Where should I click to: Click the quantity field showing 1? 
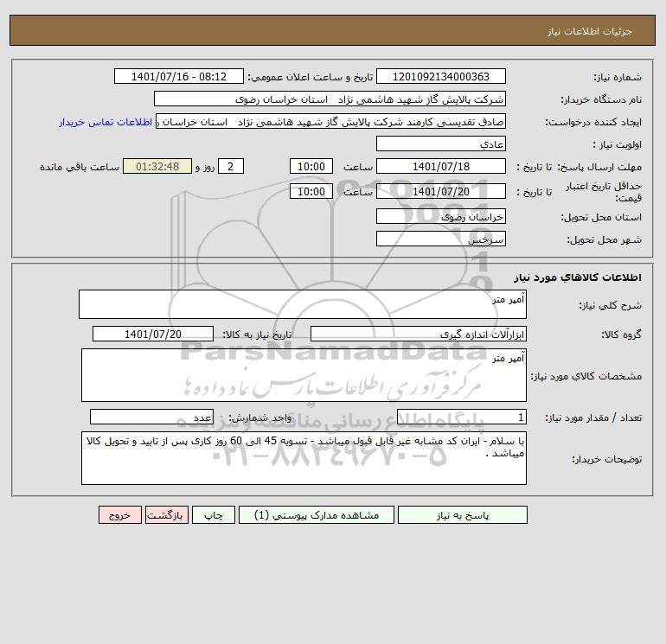(x=462, y=417)
